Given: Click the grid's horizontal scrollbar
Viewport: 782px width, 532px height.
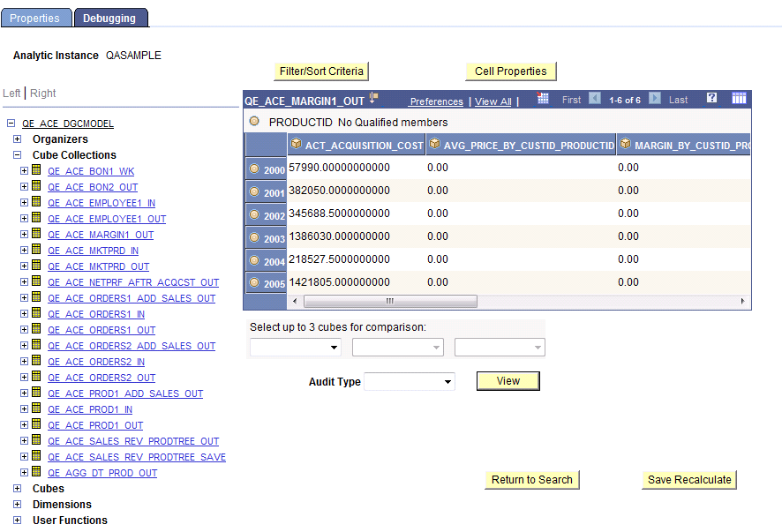Looking at the screenshot, I should [x=389, y=301].
